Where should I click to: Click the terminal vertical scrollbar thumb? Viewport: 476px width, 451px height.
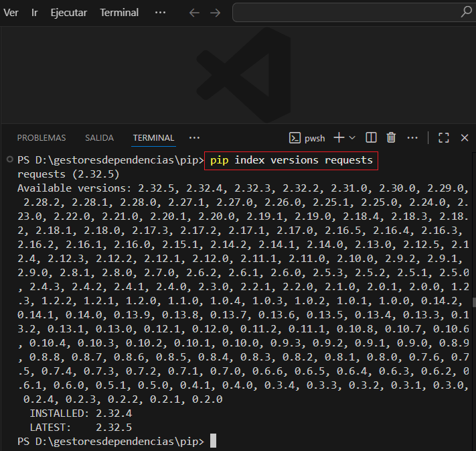click(473, 302)
